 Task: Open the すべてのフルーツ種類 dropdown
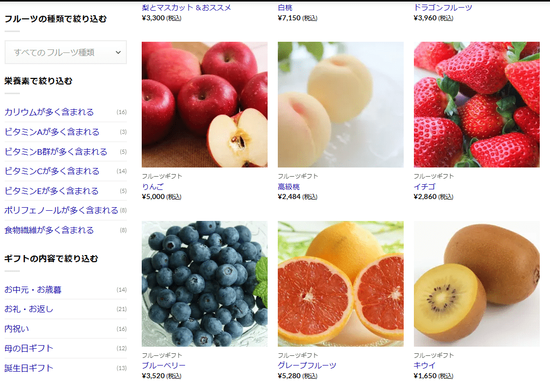(x=66, y=52)
